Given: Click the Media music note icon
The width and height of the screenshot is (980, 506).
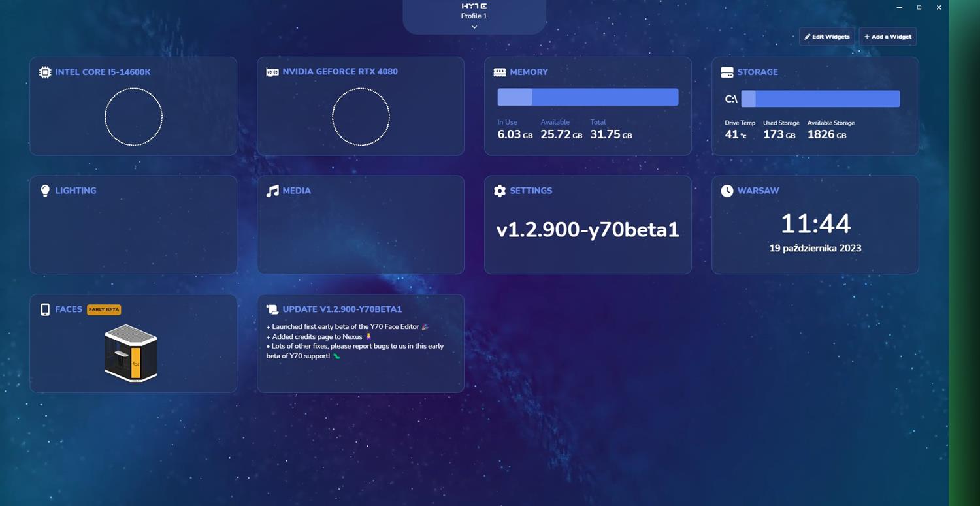Looking at the screenshot, I should pos(272,191).
